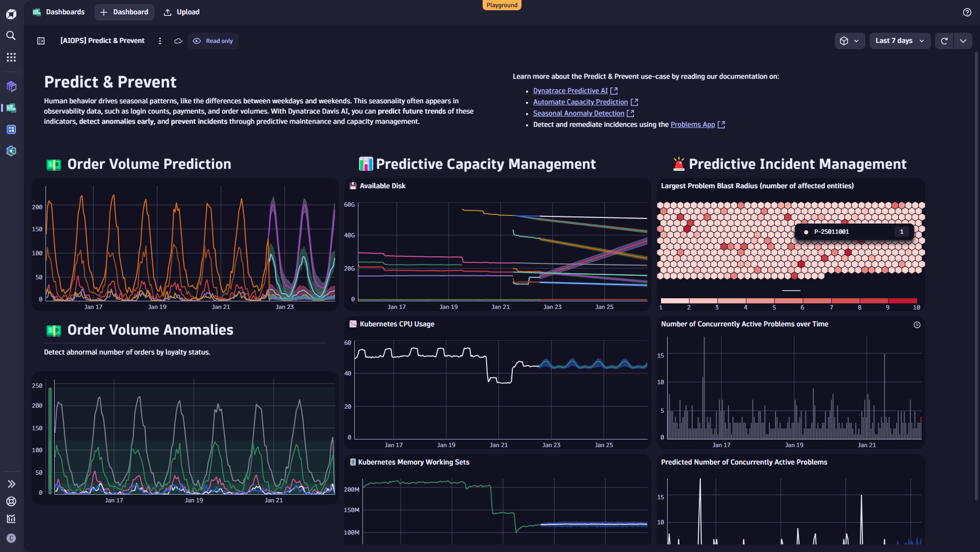The image size is (980, 552).
Task: Toggle the Read only mode
Action: point(213,40)
